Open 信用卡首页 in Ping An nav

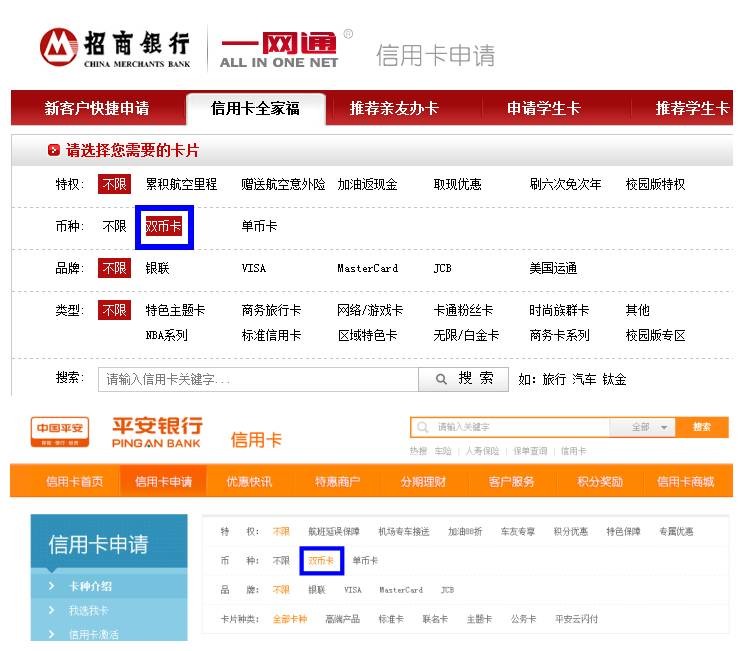click(x=74, y=482)
